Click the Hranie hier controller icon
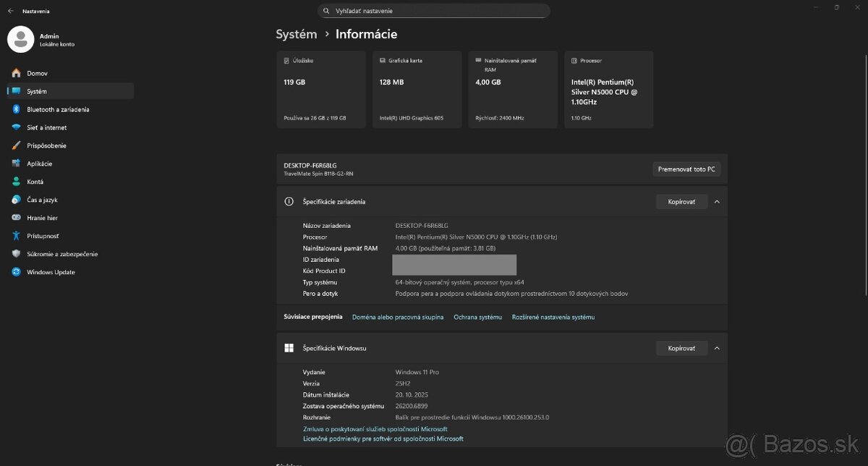This screenshot has height=466, width=868. [16, 218]
